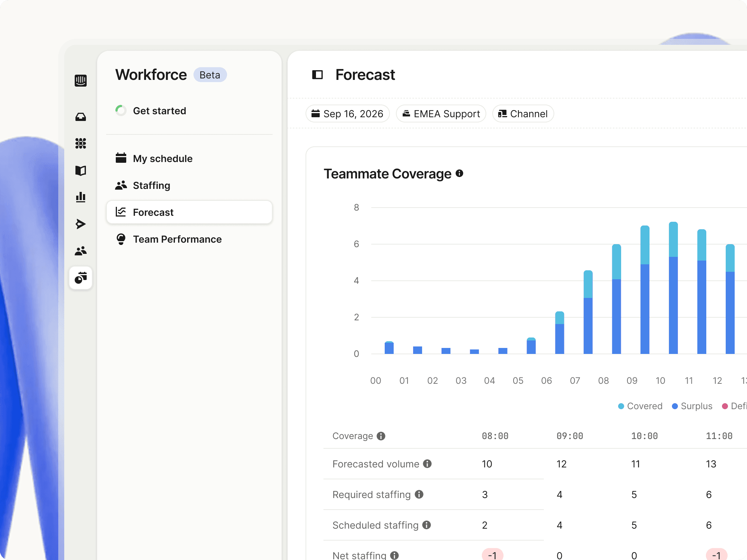The width and height of the screenshot is (747, 560).
Task: Open the Contacts people icon in sidebar
Action: click(x=81, y=251)
